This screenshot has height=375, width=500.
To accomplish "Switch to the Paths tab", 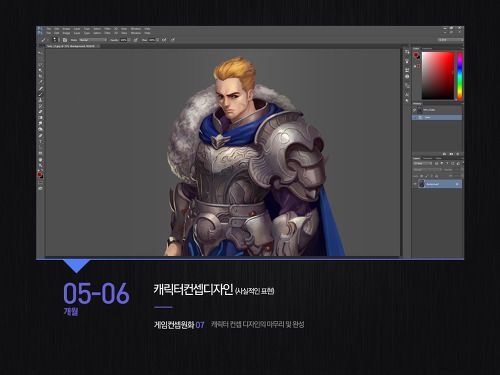I will [x=438, y=158].
